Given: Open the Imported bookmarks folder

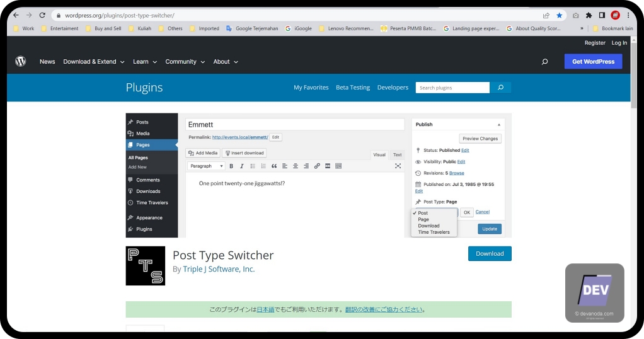Looking at the screenshot, I should point(205,28).
